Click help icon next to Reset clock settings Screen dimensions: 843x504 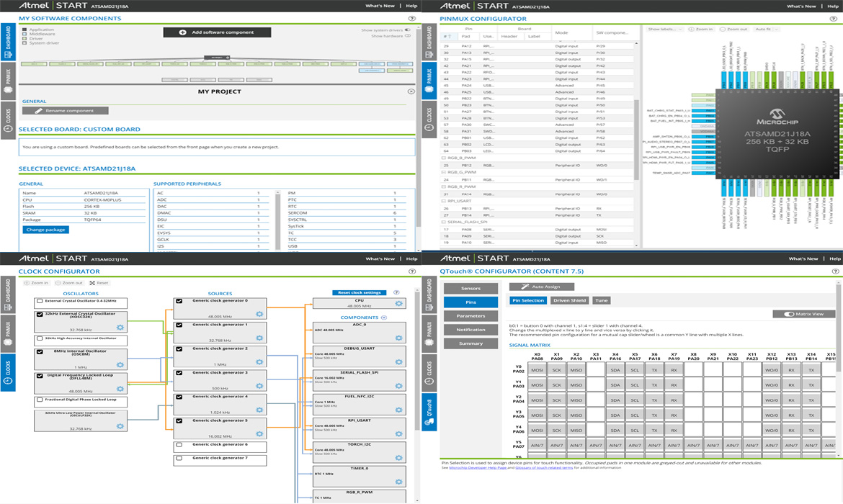(x=396, y=293)
